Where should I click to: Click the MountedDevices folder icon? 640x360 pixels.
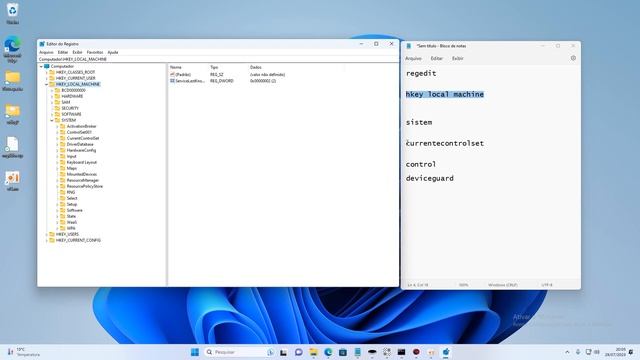click(62, 174)
